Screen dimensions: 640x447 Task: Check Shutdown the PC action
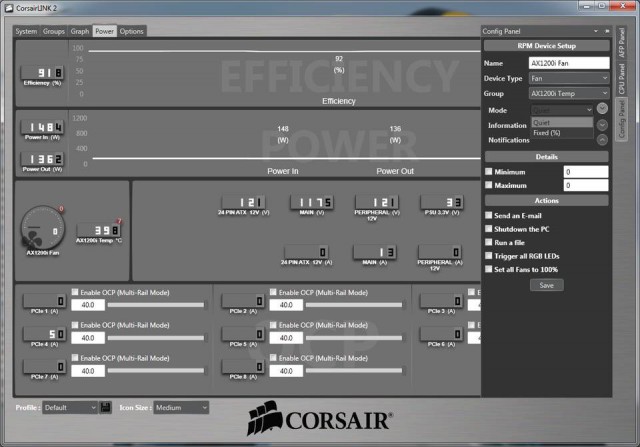point(489,229)
